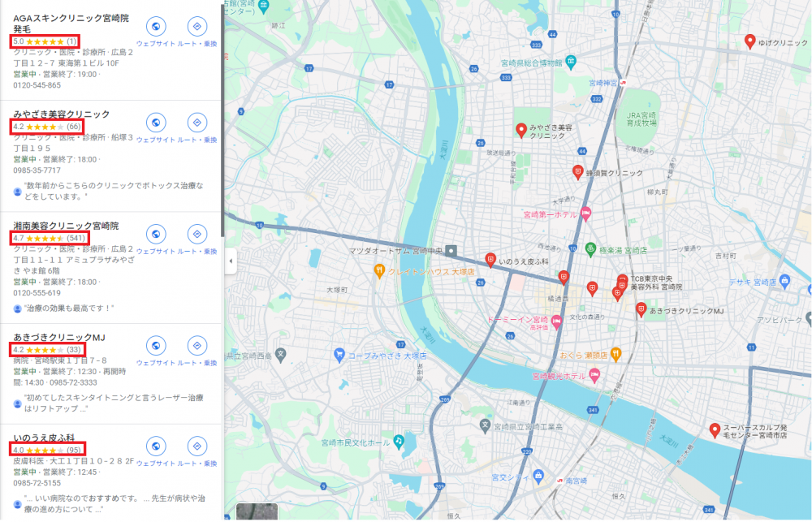Click the 宮崎神宮 station icon
Image resolution: width=812 pixels, height=522 pixels.
(x=623, y=82)
